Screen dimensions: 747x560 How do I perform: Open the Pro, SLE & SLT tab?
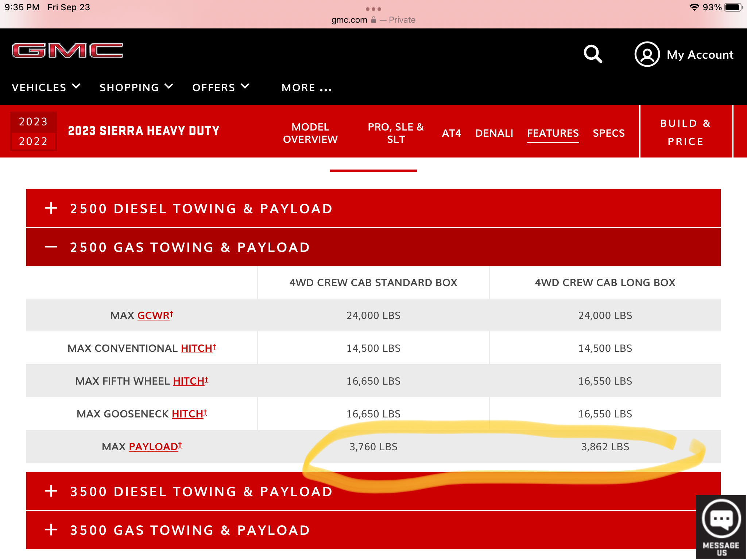click(x=396, y=133)
